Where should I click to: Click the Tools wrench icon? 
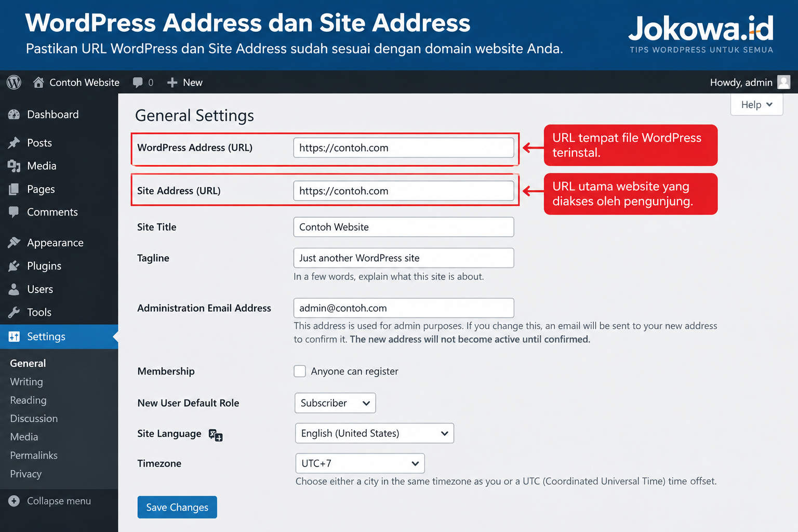pos(14,312)
